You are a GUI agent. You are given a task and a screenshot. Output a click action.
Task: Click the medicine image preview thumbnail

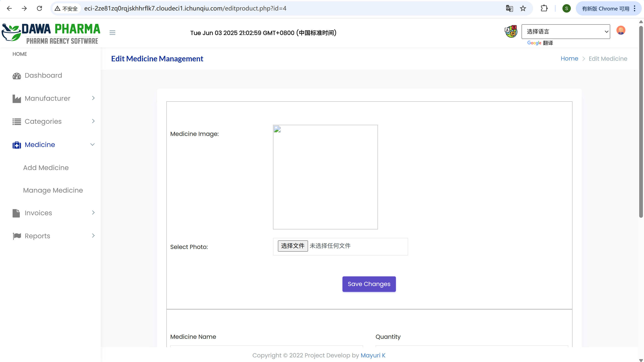click(325, 177)
